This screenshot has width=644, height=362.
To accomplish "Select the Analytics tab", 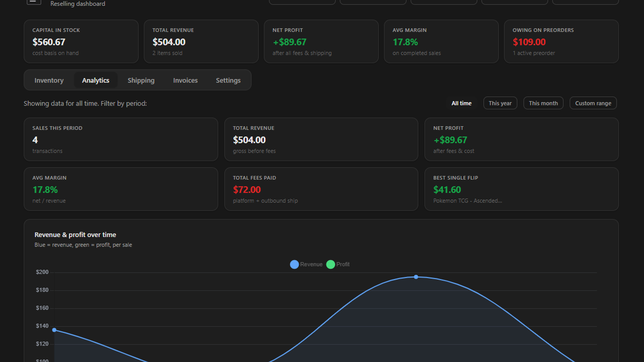I will pyautogui.click(x=96, y=80).
